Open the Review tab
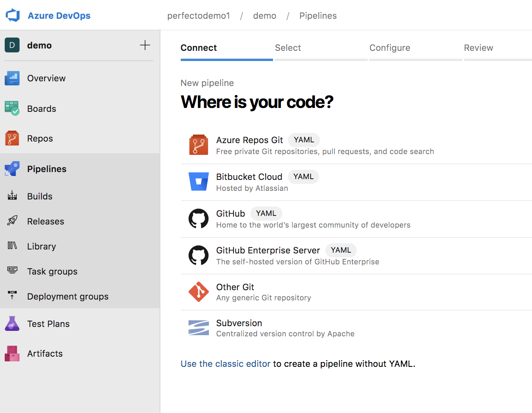The width and height of the screenshot is (532, 413). 478,48
